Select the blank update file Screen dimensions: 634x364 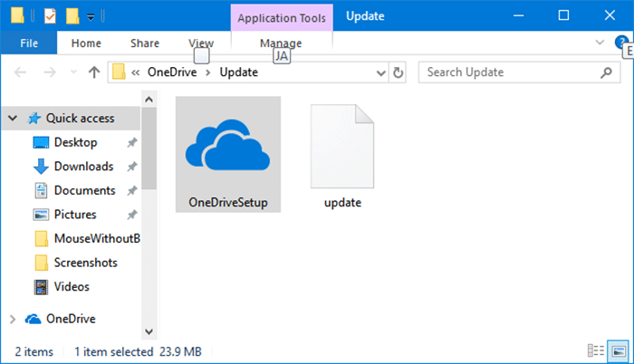(x=342, y=157)
